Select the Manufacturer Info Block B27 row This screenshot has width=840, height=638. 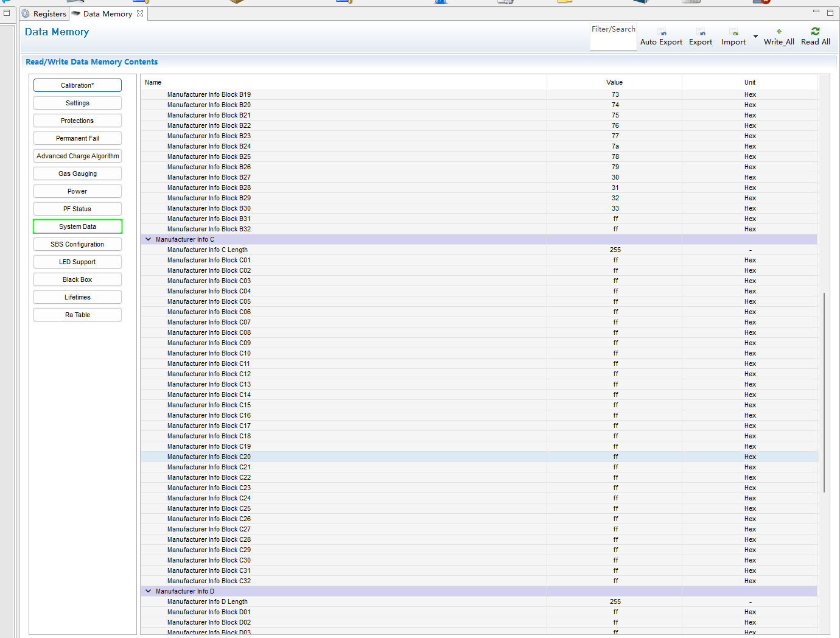(x=479, y=177)
